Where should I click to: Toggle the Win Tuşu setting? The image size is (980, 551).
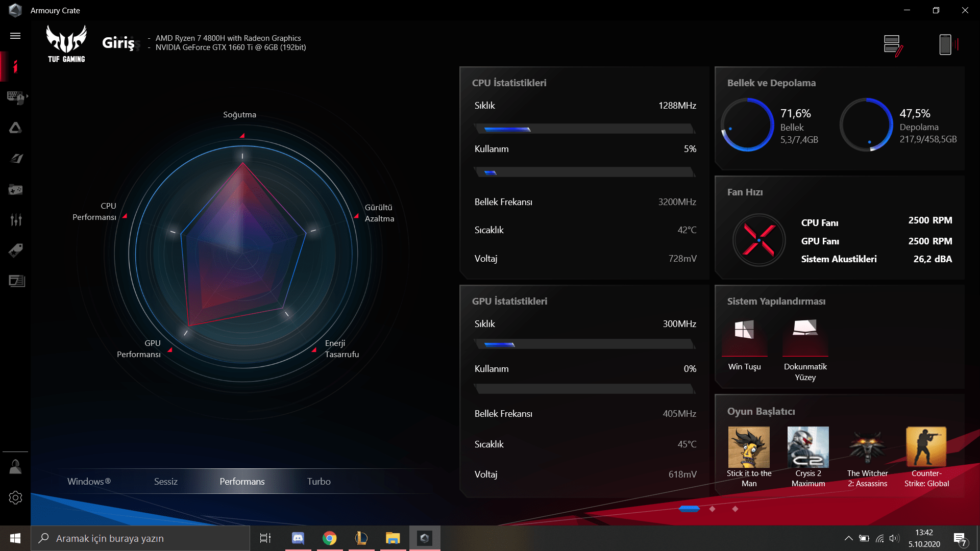click(x=744, y=338)
